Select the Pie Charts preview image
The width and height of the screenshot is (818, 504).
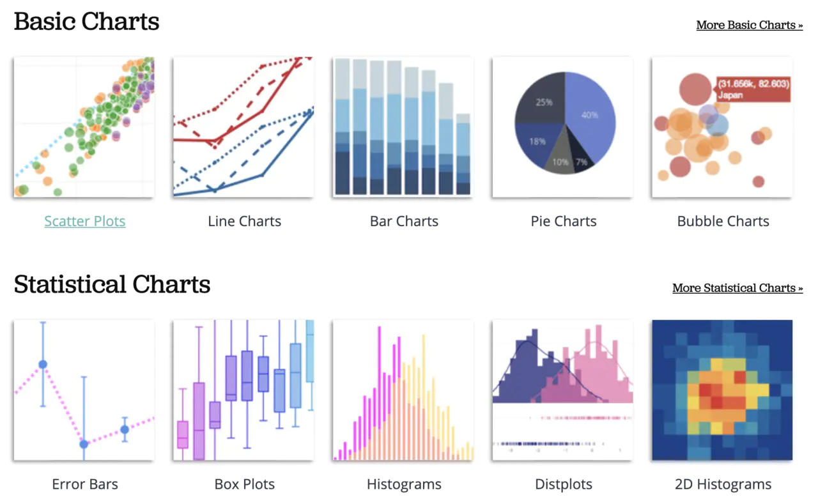(563, 127)
